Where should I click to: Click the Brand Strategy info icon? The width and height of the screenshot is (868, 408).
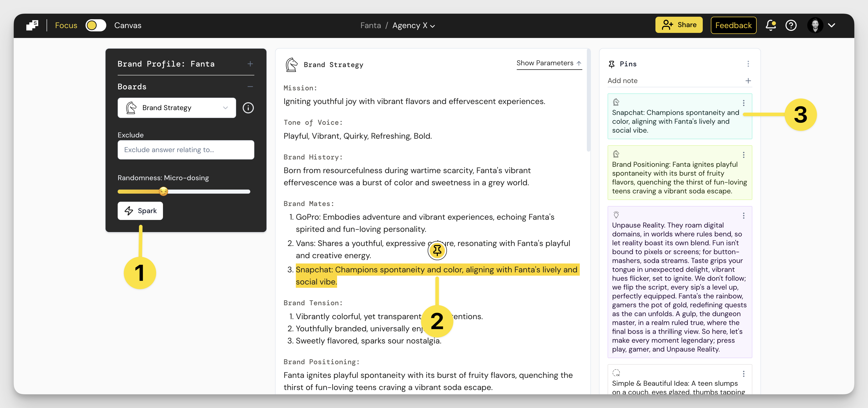point(248,108)
